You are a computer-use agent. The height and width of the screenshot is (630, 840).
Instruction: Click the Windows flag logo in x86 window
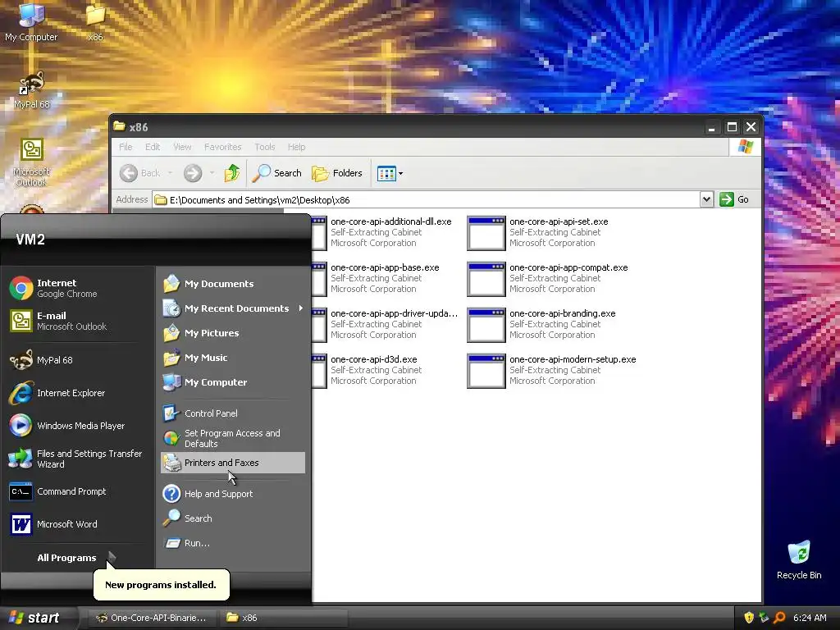click(x=745, y=146)
